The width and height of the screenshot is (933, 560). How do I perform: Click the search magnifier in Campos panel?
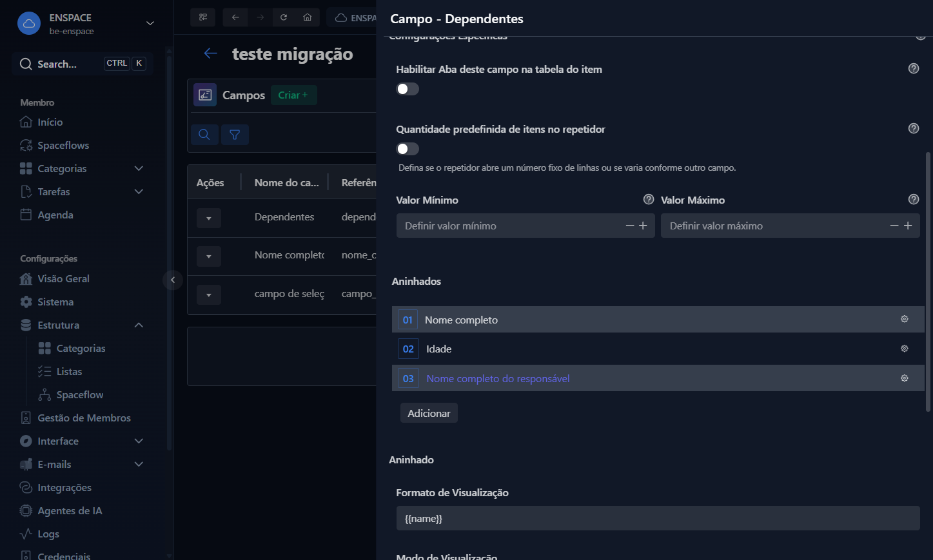click(x=204, y=135)
